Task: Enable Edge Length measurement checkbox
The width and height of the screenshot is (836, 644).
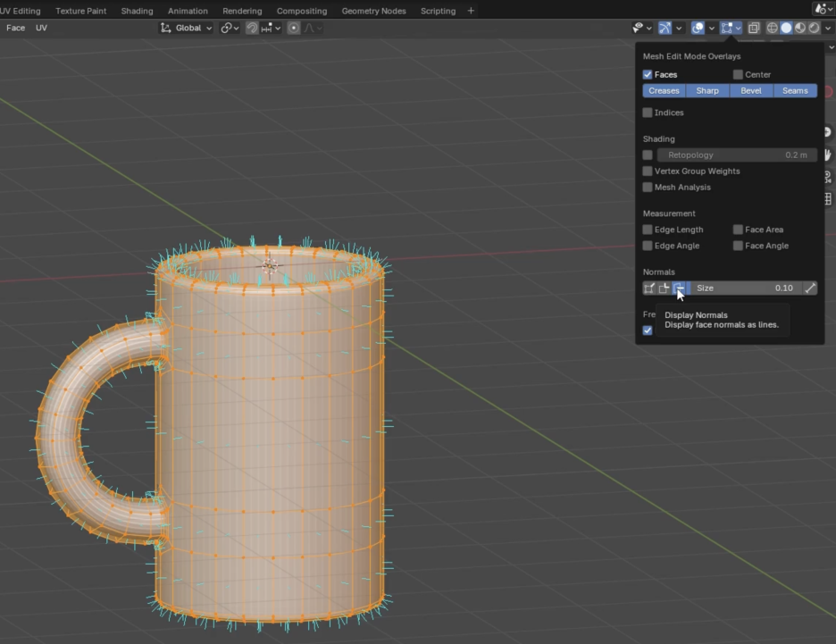Action: (x=648, y=230)
